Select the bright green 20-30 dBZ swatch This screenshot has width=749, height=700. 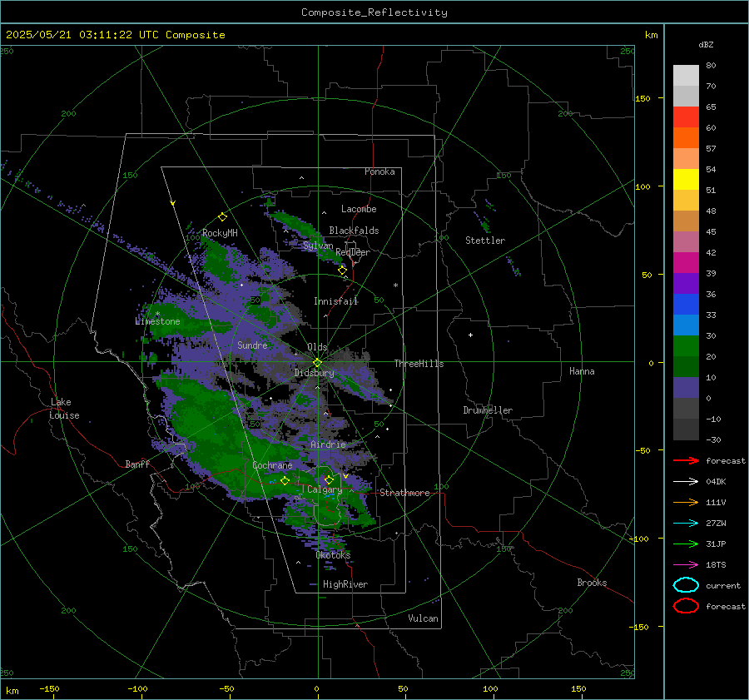[686, 346]
